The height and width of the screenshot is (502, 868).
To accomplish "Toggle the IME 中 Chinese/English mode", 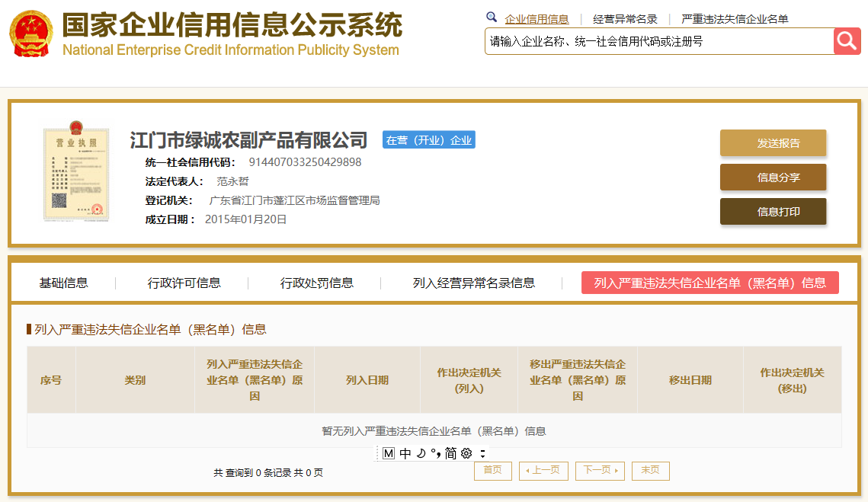I will (x=405, y=453).
